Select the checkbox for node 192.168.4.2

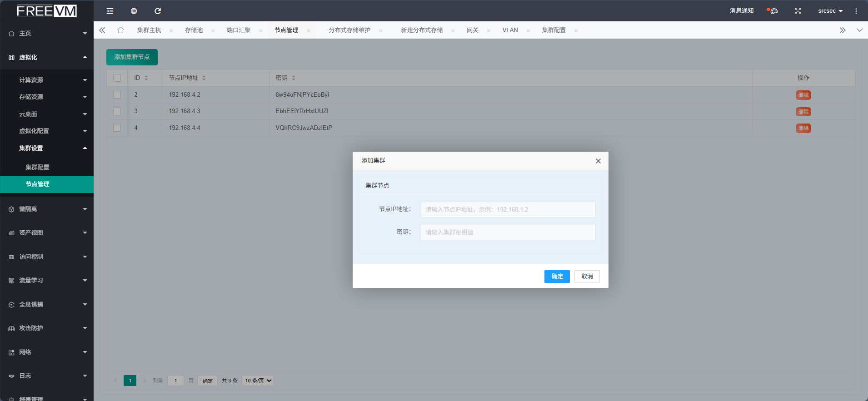(117, 95)
